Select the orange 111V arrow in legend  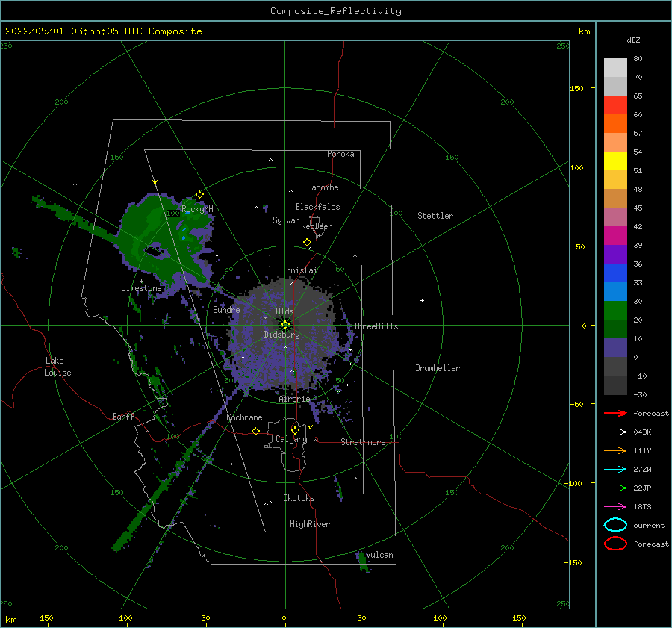point(615,450)
